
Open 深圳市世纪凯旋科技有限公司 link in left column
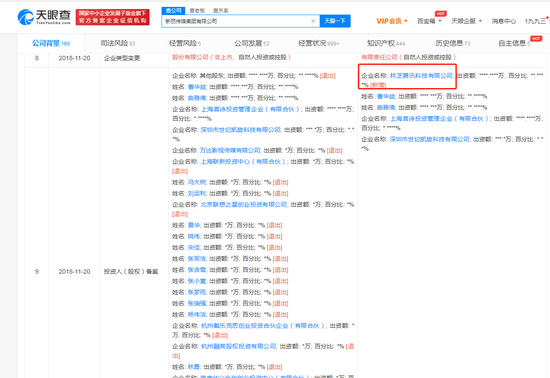[241, 130]
